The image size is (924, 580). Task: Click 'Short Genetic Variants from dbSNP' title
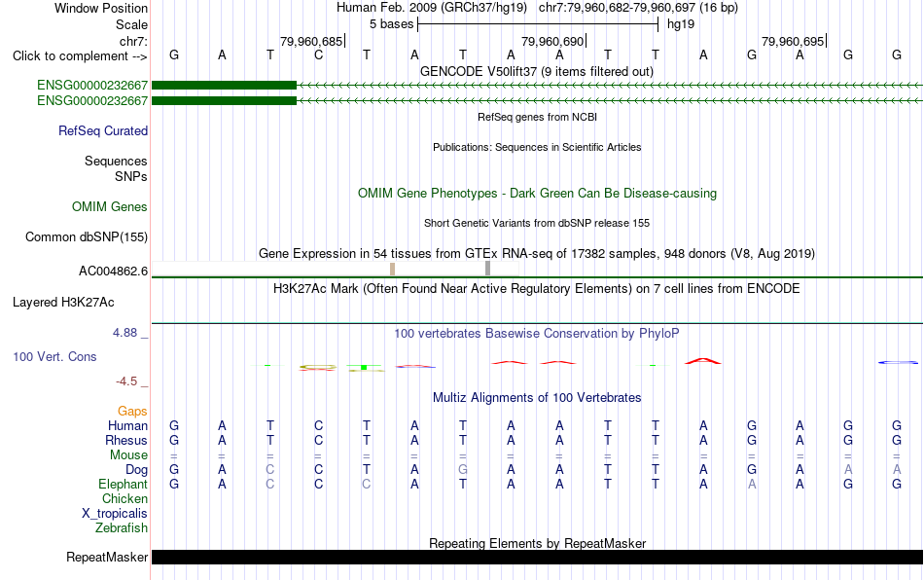click(537, 224)
